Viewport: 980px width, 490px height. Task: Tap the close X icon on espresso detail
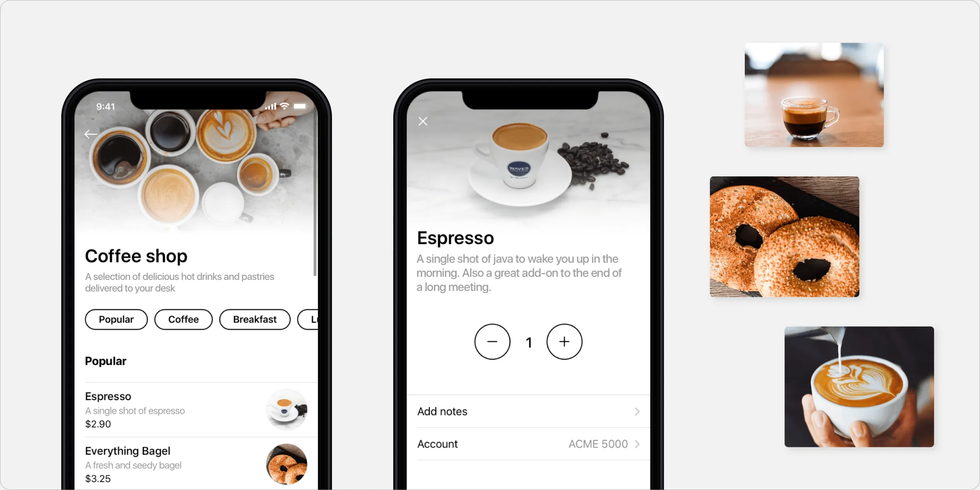[x=423, y=121]
